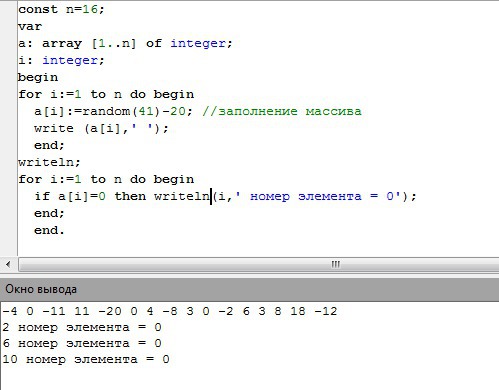Click the "writeln;" statement line

point(49,162)
